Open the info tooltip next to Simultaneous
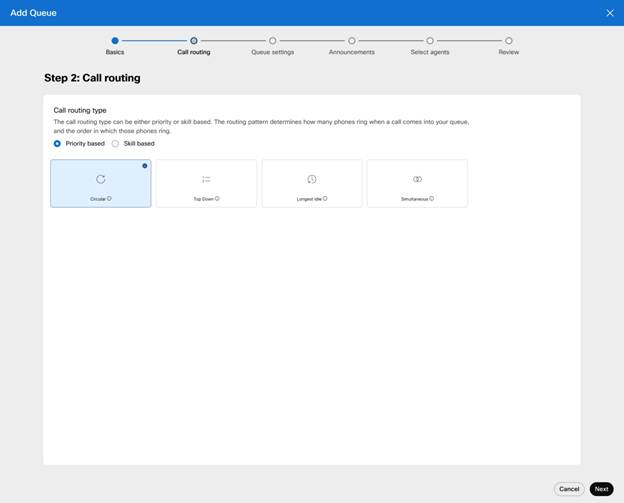The image size is (624, 503). click(x=431, y=198)
